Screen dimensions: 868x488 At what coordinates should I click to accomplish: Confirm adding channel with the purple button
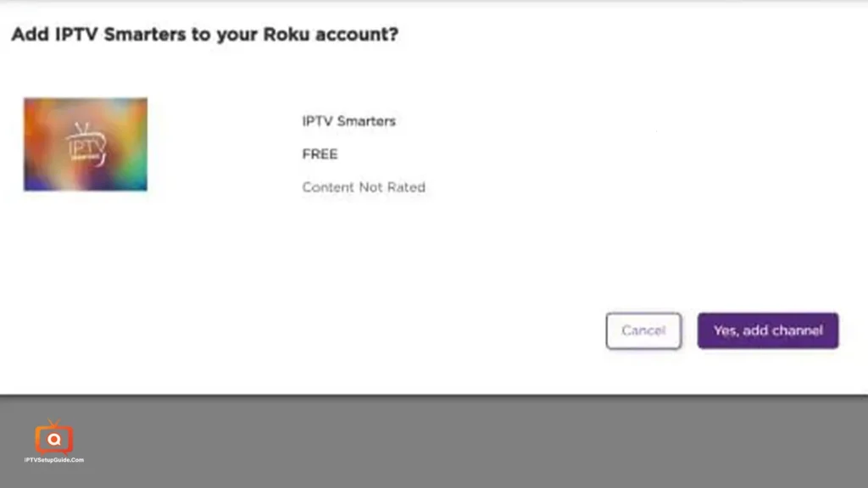tap(768, 331)
